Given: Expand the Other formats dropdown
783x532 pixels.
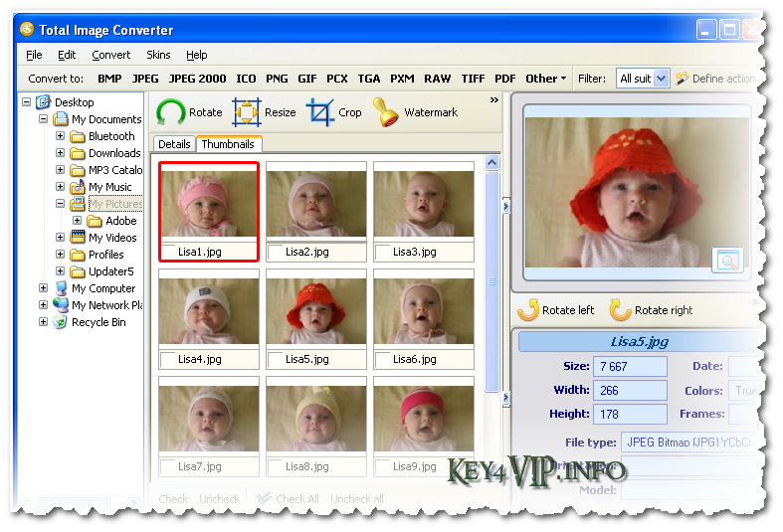Looking at the screenshot, I should click(545, 79).
